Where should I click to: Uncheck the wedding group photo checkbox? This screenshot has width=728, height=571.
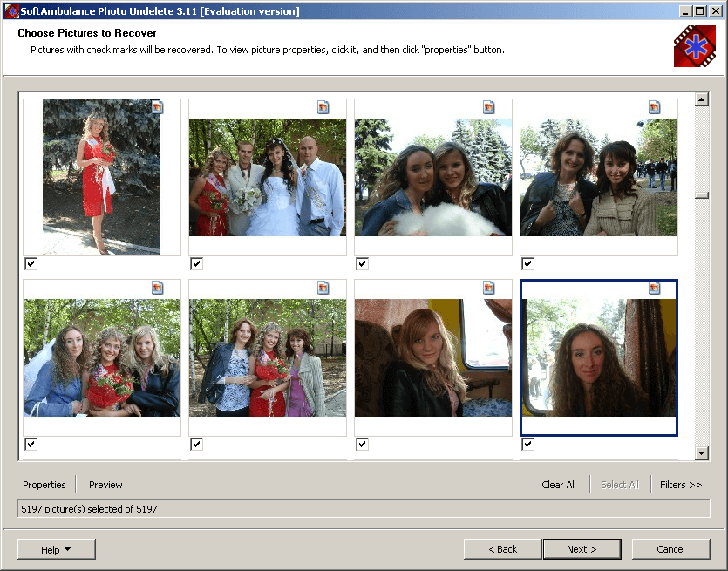[196, 263]
